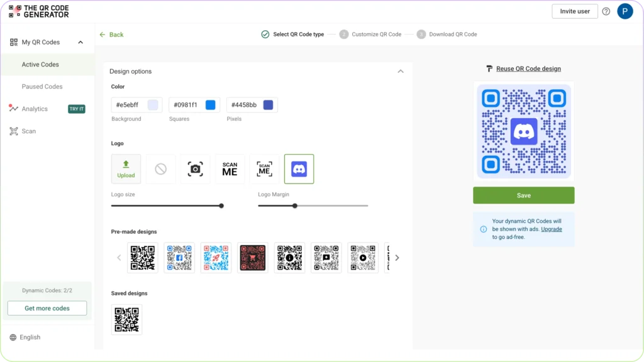The image size is (644, 362).
Task: Save the QR code design
Action: click(x=523, y=195)
